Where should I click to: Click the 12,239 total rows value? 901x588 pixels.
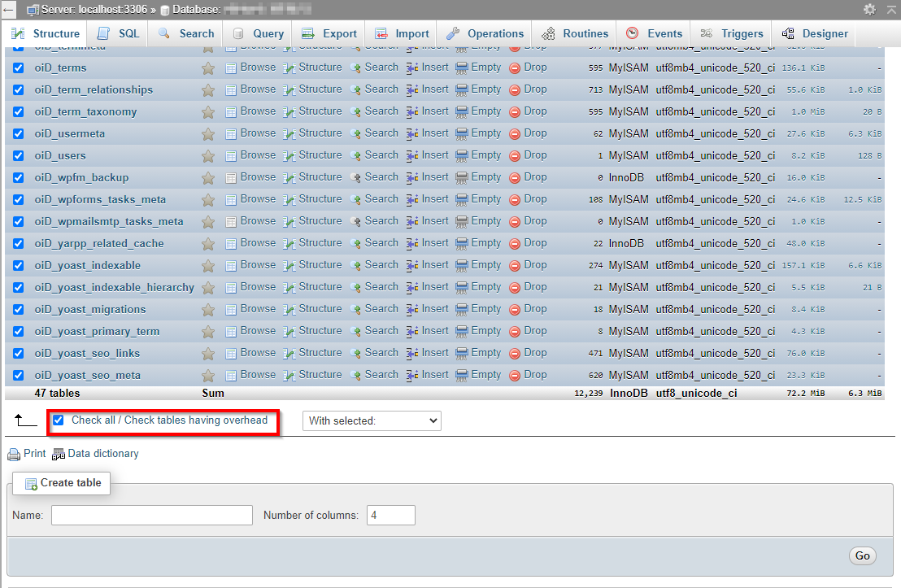tap(589, 394)
